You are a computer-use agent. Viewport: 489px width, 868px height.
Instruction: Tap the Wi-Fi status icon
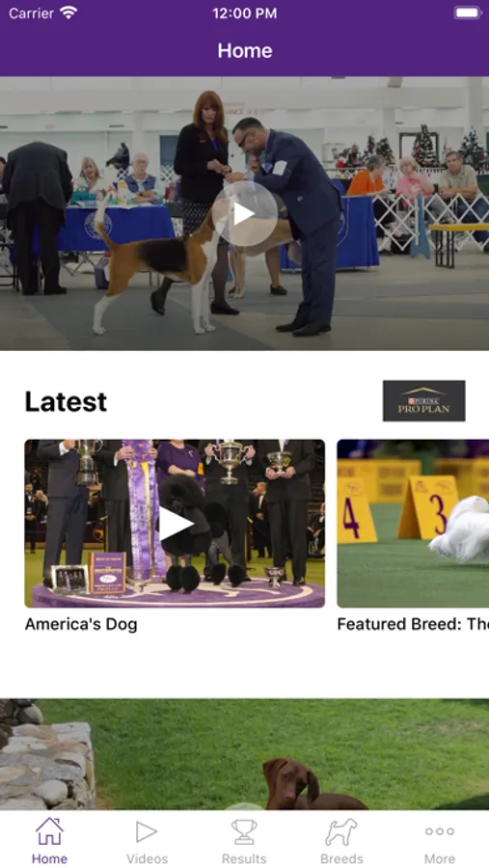pos(68,13)
